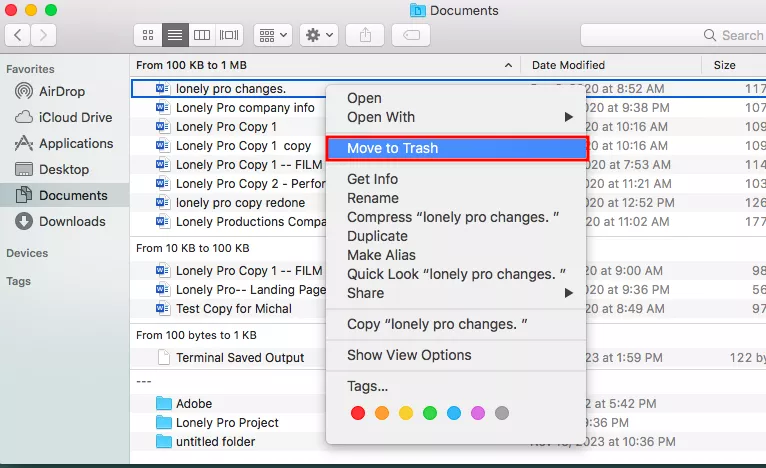Viewport: 766px width, 468px height.
Task: Apply the green tag color
Action: click(x=430, y=413)
